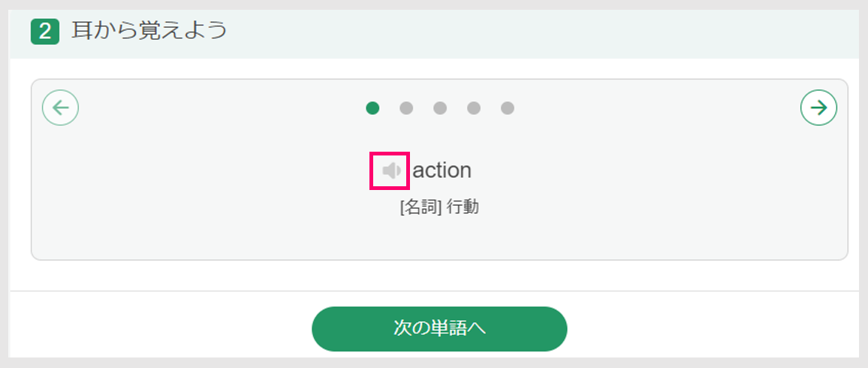Jump to the second pagination dot

click(x=406, y=108)
